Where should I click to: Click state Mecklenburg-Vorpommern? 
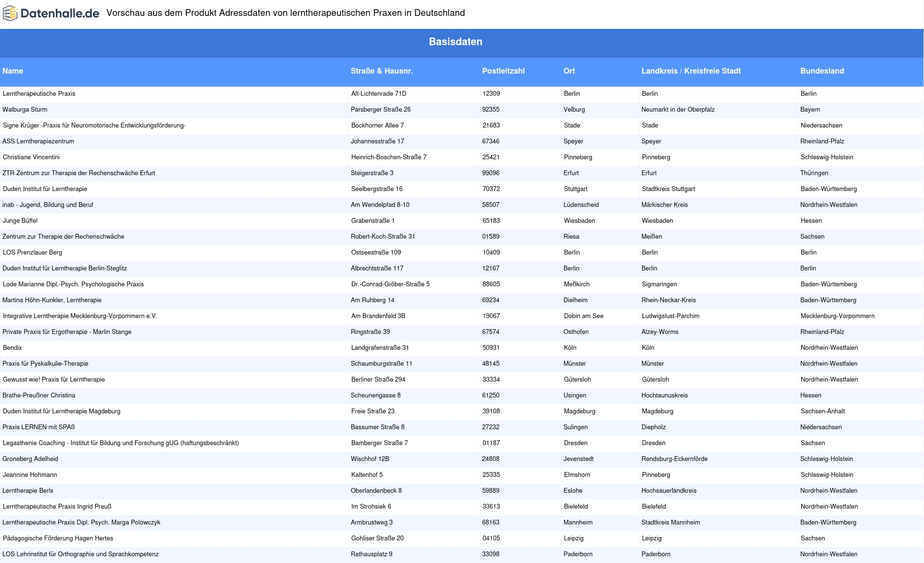(x=838, y=316)
